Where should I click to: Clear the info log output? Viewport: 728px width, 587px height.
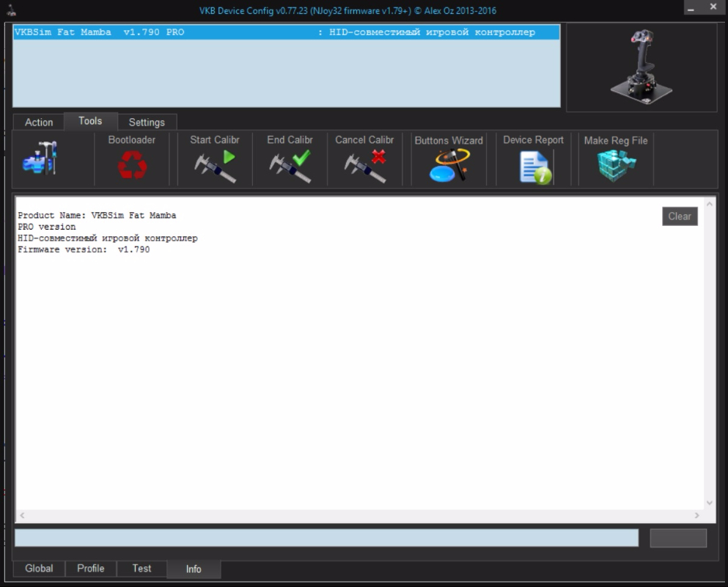click(680, 216)
